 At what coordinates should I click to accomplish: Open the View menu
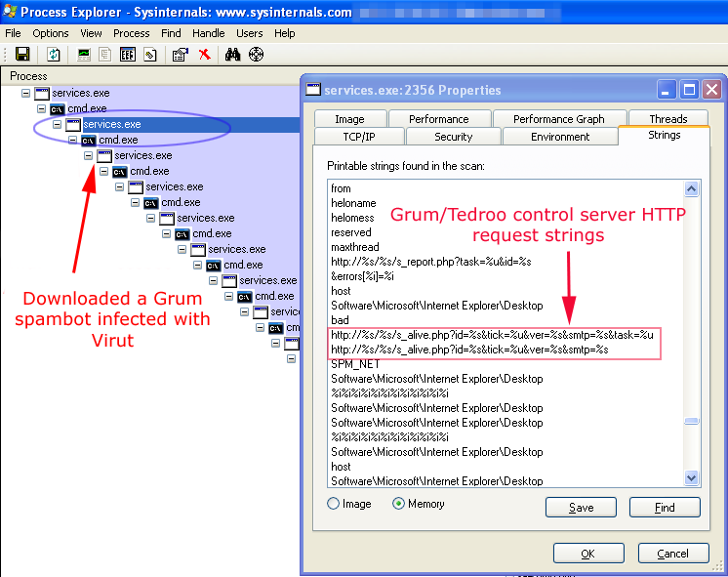91,33
